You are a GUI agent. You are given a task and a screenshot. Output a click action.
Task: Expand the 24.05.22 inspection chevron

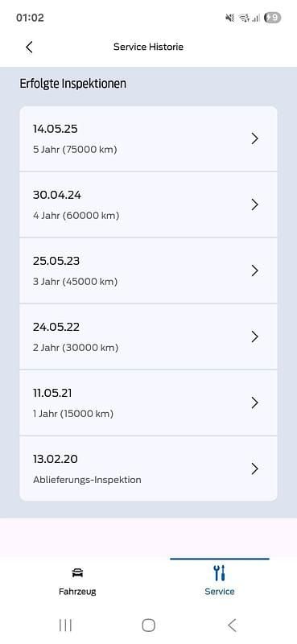(x=254, y=336)
